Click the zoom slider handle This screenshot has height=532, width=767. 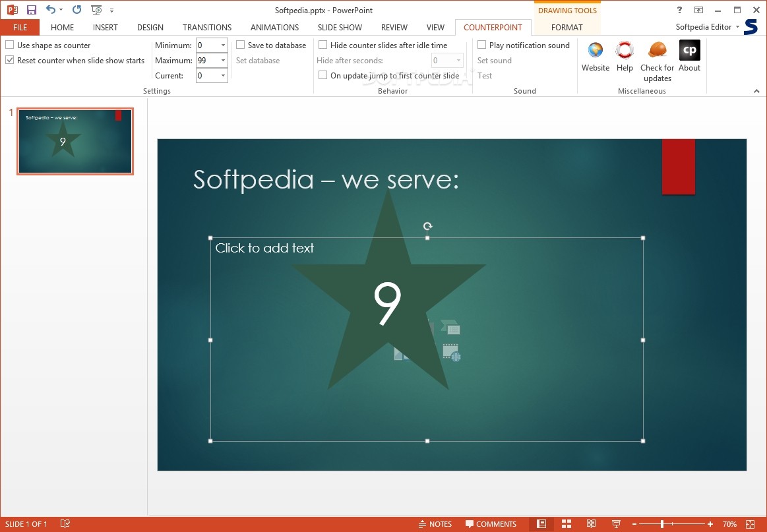pyautogui.click(x=662, y=524)
